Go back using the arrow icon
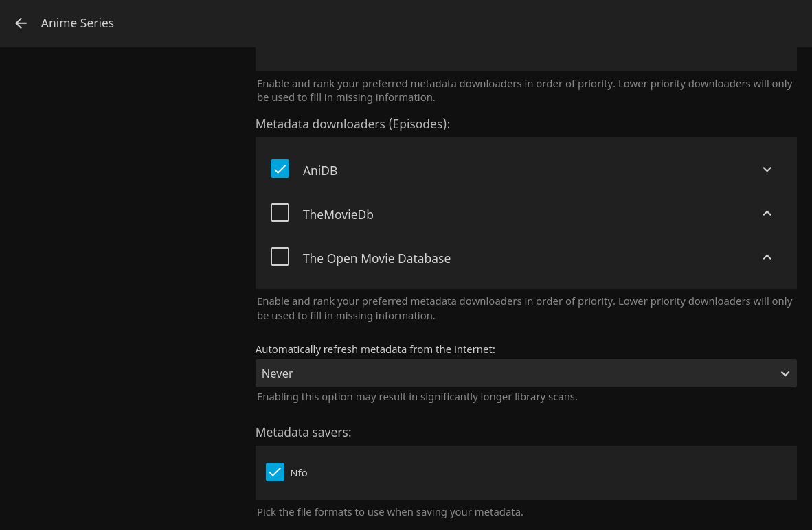 [21, 23]
